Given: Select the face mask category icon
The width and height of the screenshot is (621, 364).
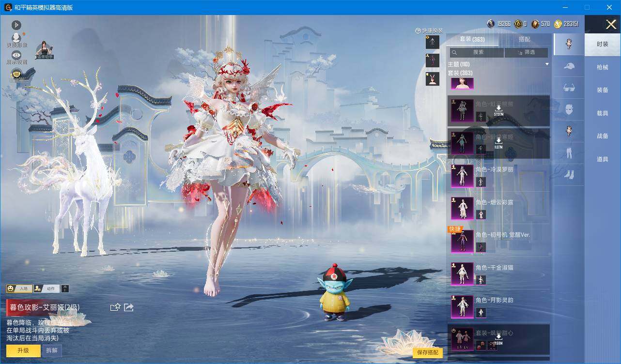Looking at the screenshot, I should [x=569, y=109].
